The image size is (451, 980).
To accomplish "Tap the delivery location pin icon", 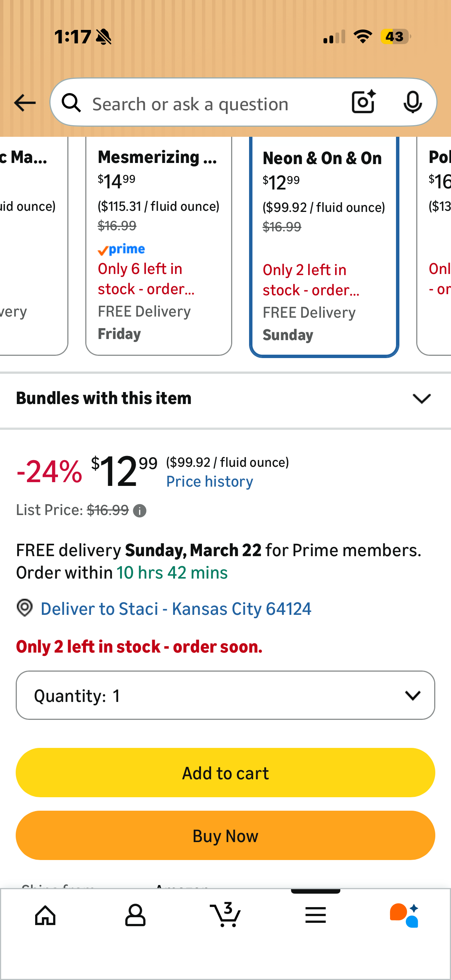I will point(25,608).
